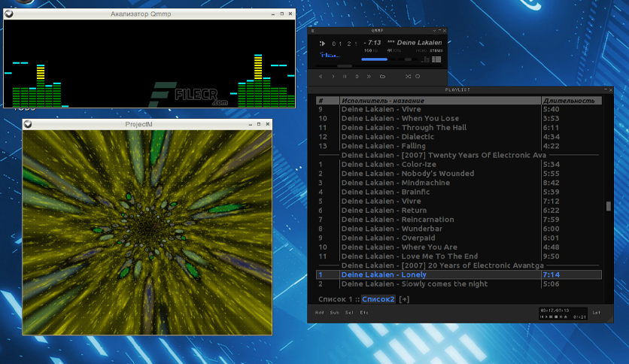Click the play button in Qmmp
Viewport: 629px width, 364px height.
coord(333,76)
